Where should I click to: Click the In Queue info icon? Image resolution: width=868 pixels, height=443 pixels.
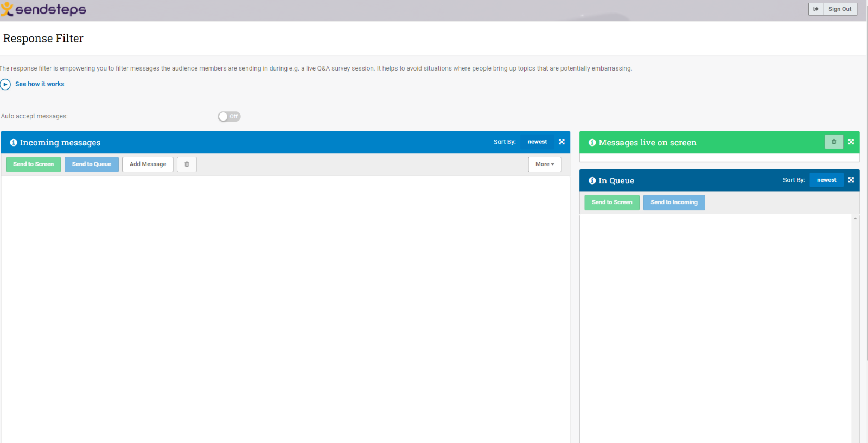[592, 181]
